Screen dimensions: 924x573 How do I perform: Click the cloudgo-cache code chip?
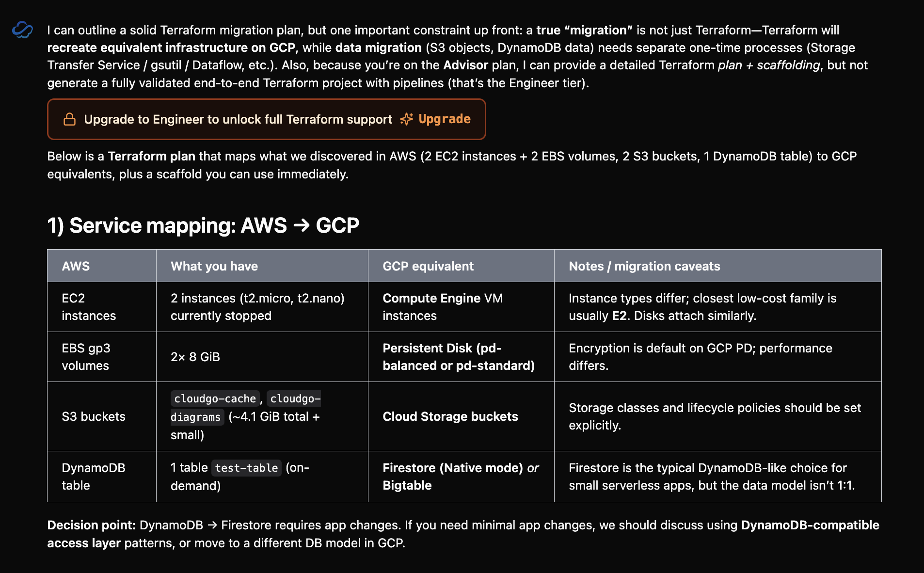coord(215,398)
